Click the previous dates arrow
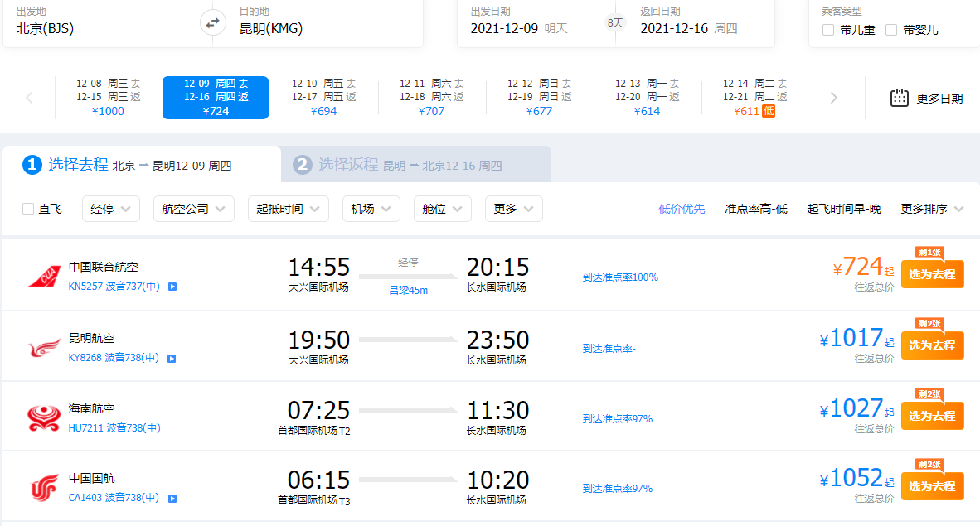 [29, 98]
